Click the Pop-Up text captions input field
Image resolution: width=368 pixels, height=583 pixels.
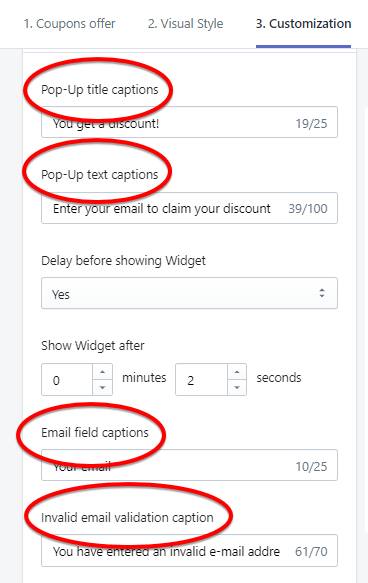[x=189, y=208]
